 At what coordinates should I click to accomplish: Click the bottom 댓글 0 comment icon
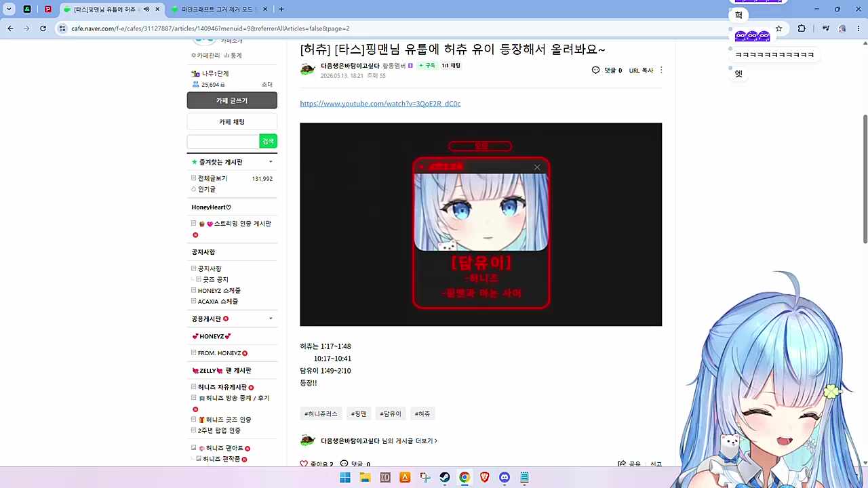tap(344, 464)
